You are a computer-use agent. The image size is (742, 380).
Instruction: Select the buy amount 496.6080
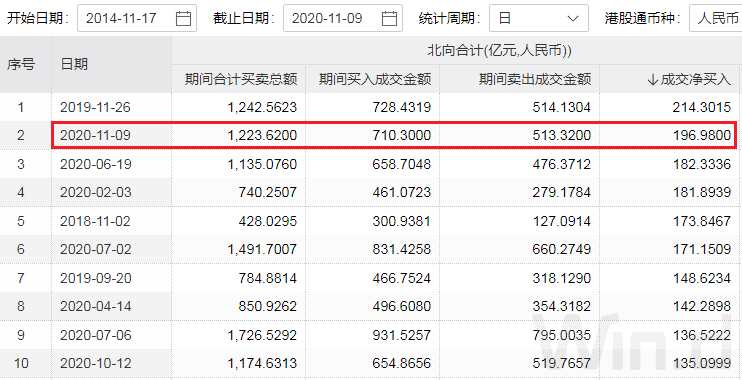[402, 306]
